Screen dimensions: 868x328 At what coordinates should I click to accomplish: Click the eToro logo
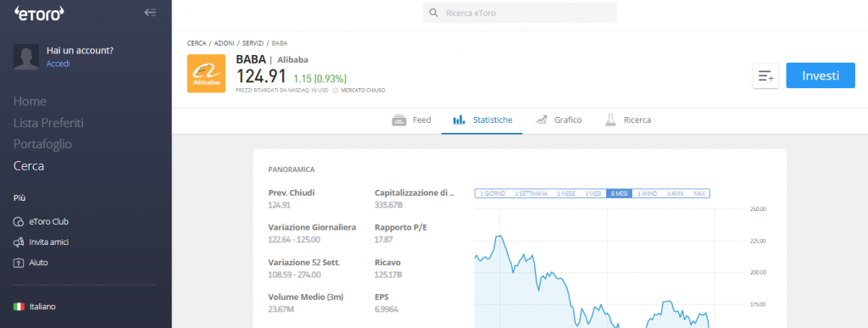[x=39, y=13]
